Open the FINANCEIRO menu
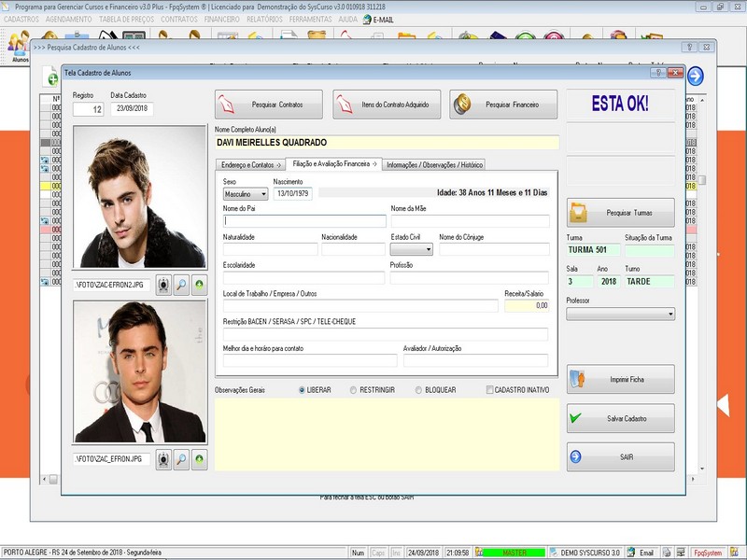Viewport: 747px width, 560px height. tap(222, 20)
